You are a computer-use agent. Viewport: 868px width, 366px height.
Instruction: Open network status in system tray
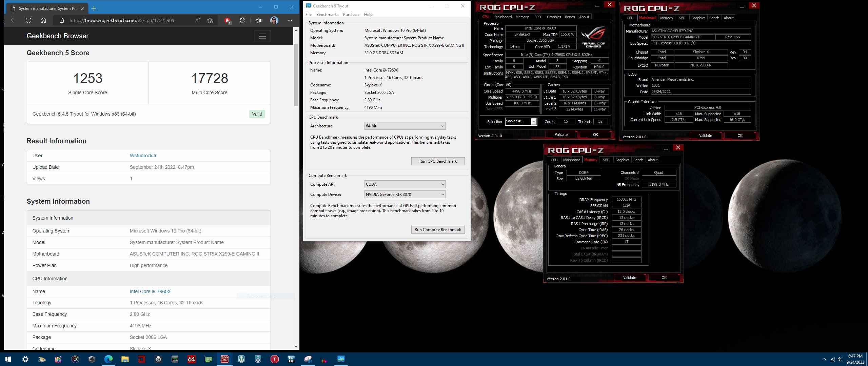point(833,359)
